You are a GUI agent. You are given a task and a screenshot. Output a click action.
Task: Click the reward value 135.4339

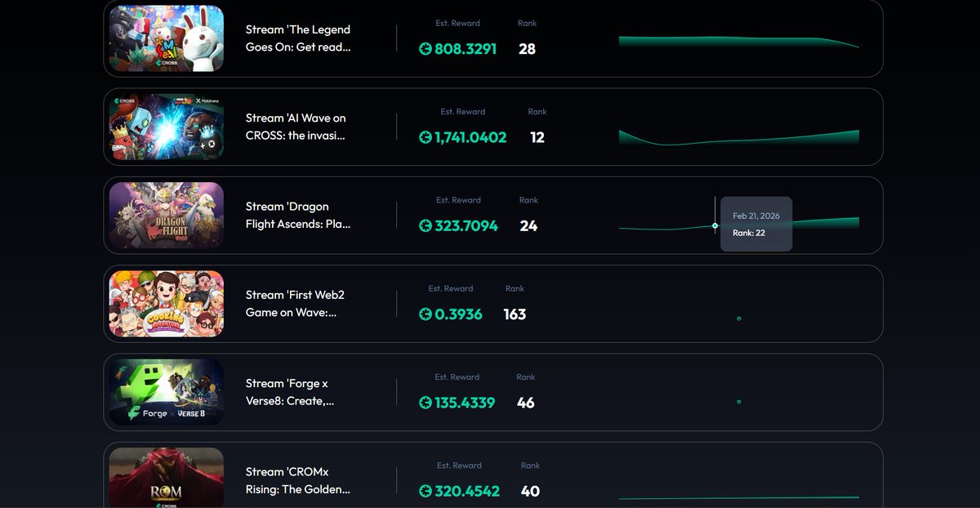click(465, 403)
